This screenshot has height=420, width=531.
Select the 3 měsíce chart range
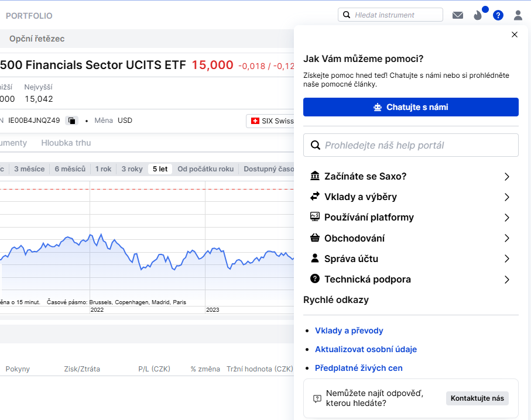pyautogui.click(x=29, y=169)
